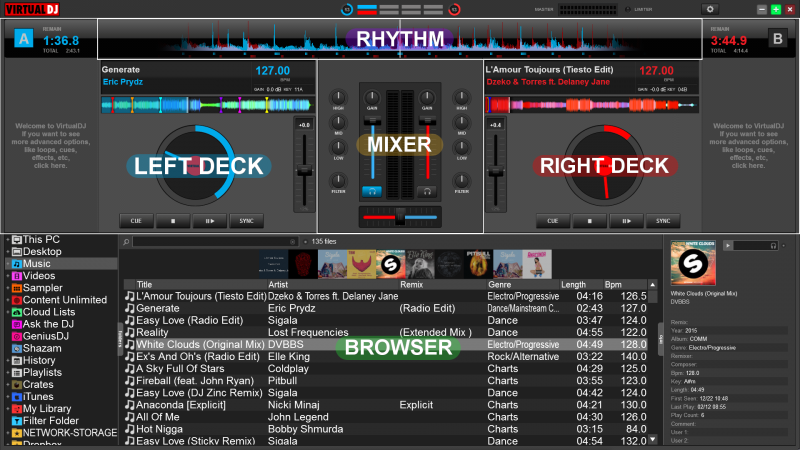Click the right deck pitch slider

click(x=495, y=172)
